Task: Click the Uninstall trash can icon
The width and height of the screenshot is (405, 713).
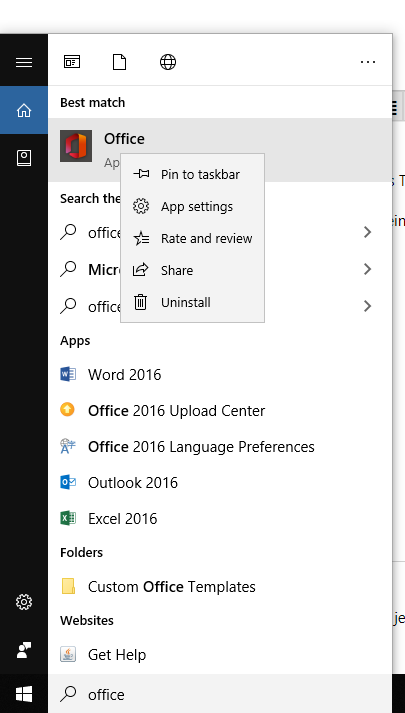Action: (x=140, y=302)
